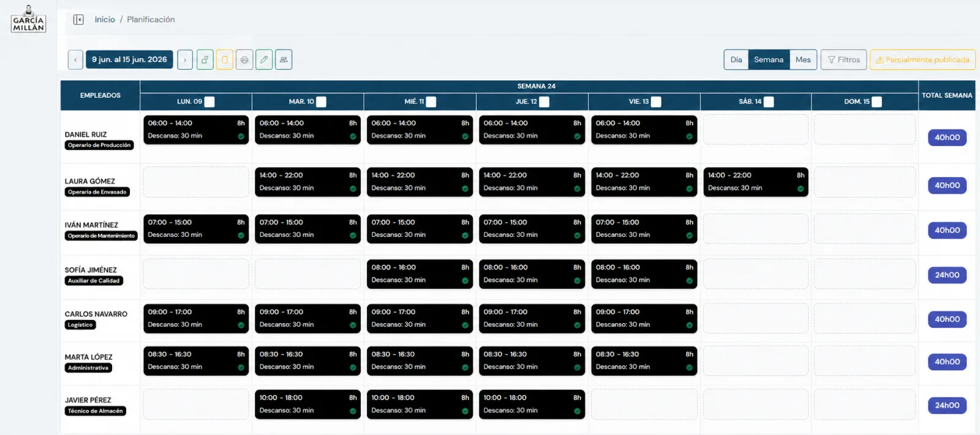Screen dimensions: 980x435
Task: Tick the DOM. 15 column checkbox
Action: pos(876,102)
